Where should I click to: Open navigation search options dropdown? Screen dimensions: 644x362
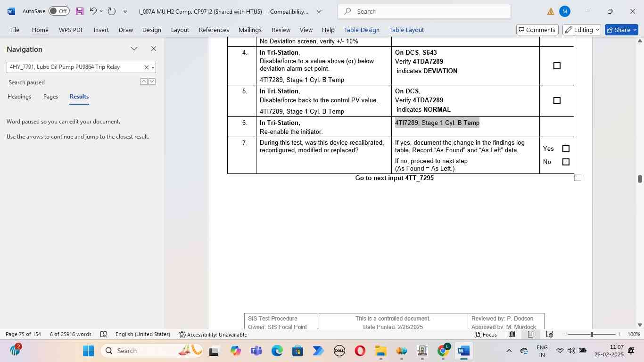[x=153, y=67]
